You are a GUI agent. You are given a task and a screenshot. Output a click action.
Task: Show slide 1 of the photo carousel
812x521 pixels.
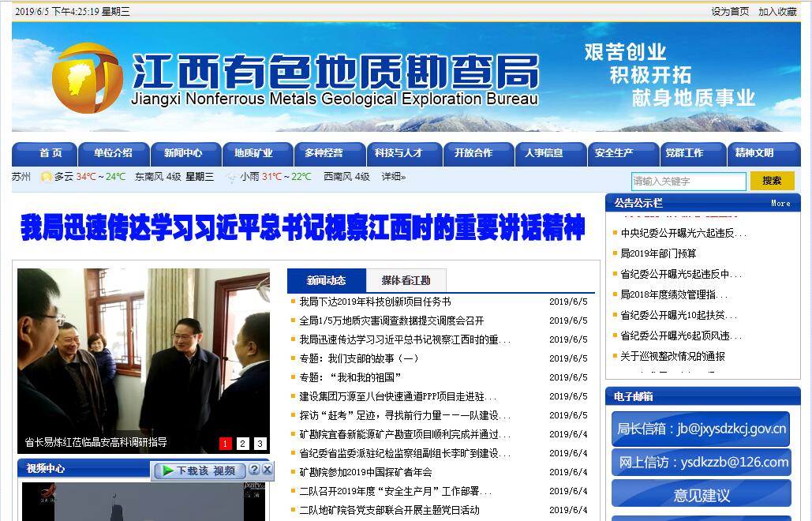pos(225,444)
